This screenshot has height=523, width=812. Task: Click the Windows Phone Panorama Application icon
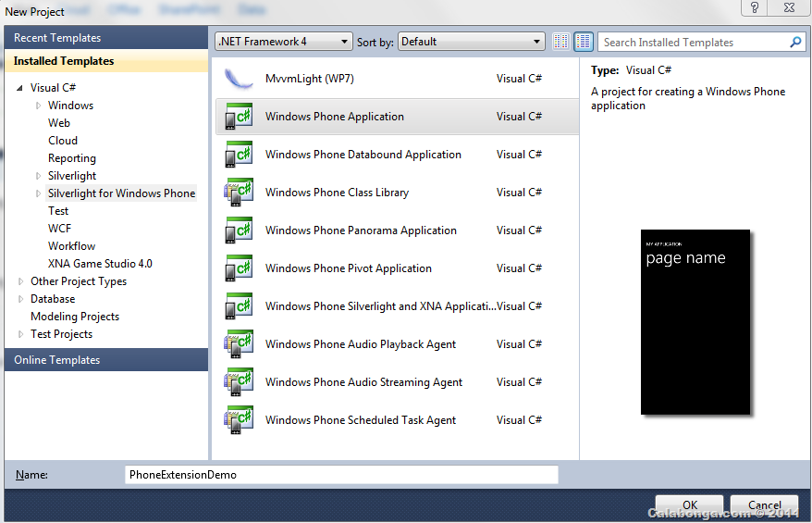[x=239, y=230]
